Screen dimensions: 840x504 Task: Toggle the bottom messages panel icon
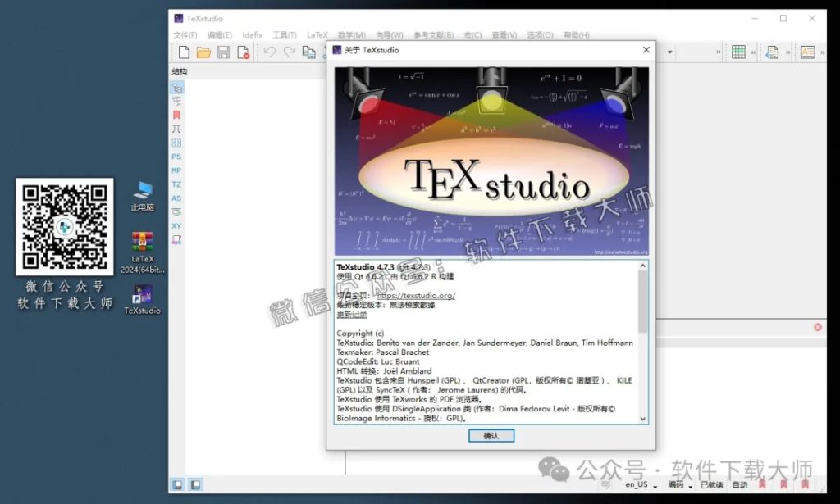tap(194, 485)
